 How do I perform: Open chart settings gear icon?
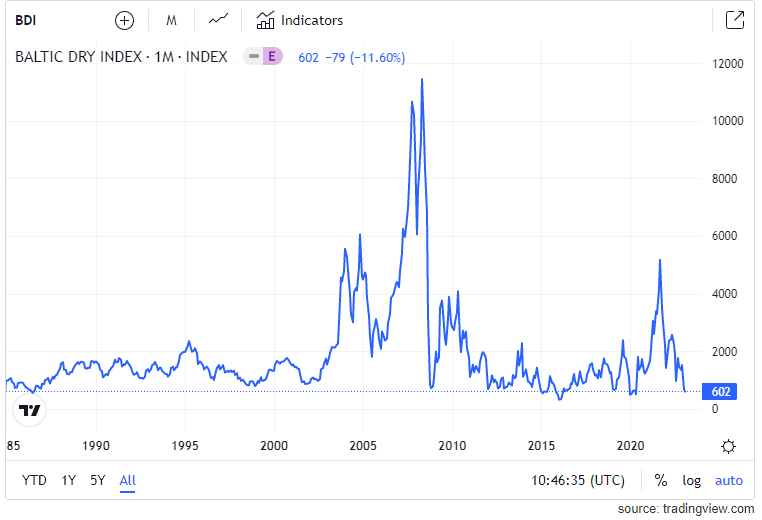pos(728,446)
